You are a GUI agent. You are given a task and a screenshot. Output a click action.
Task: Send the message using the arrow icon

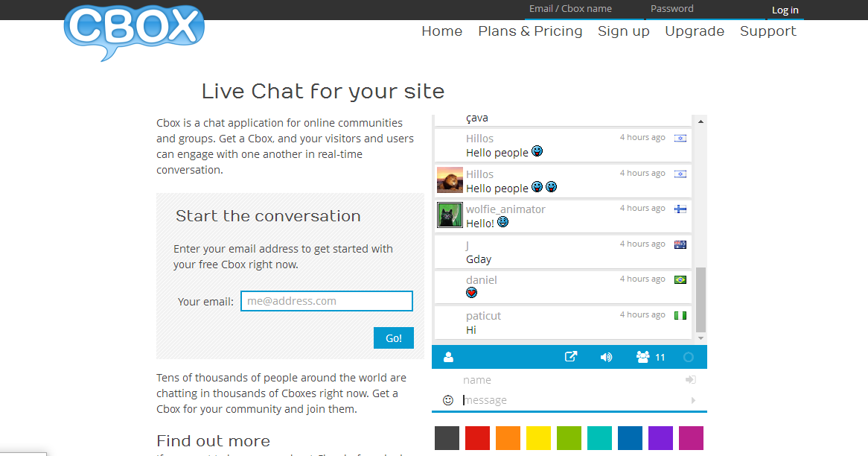693,400
